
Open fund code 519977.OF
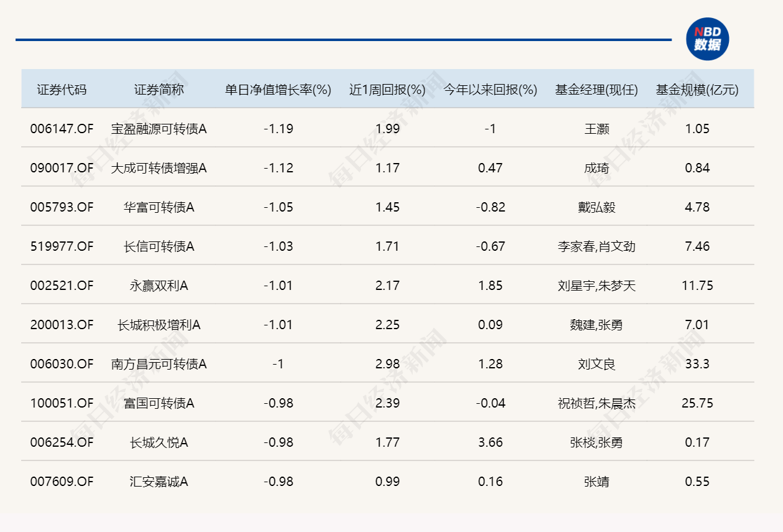[62, 246]
